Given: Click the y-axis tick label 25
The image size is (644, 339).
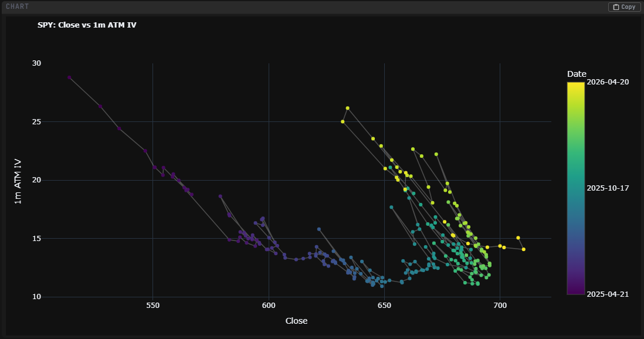Looking at the screenshot, I should tap(36, 121).
